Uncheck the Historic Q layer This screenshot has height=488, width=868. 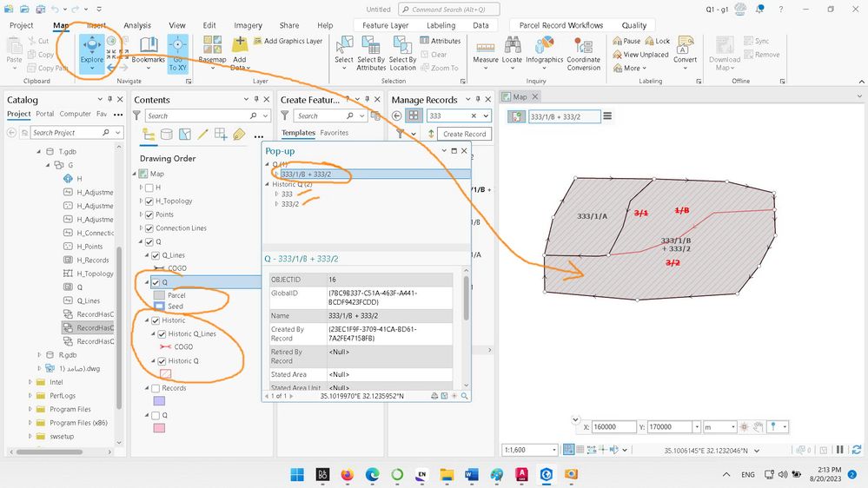[162, 360]
